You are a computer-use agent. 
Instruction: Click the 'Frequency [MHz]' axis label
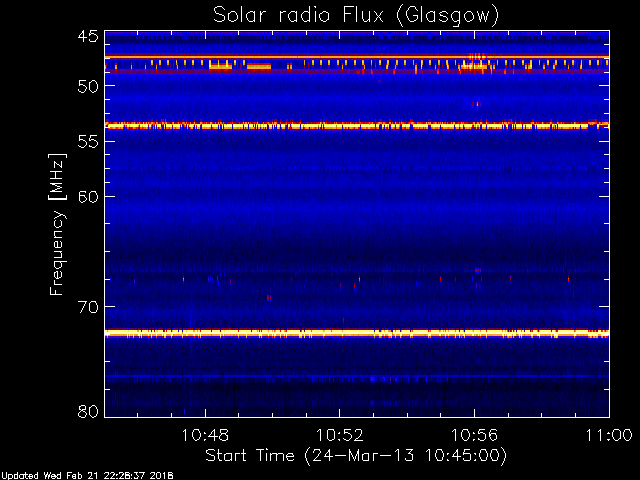coord(57,224)
